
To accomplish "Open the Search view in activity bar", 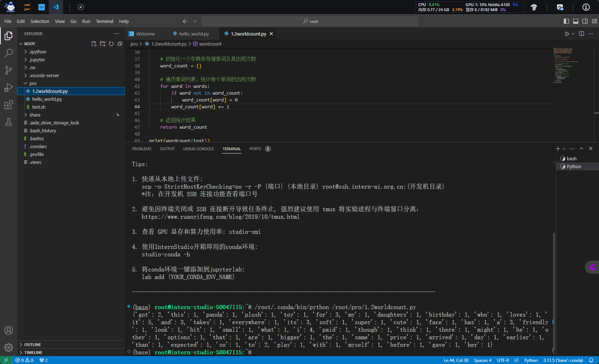I will [9, 53].
